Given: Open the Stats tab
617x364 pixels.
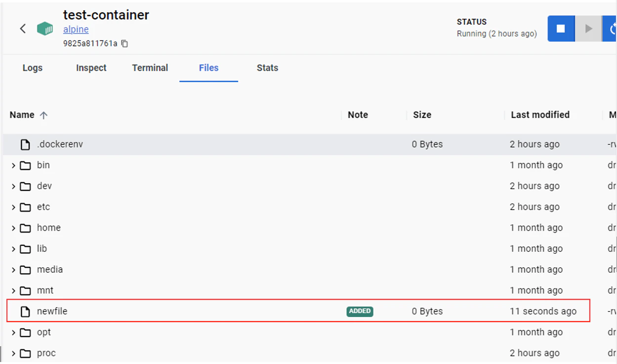Looking at the screenshot, I should pyautogui.click(x=267, y=68).
